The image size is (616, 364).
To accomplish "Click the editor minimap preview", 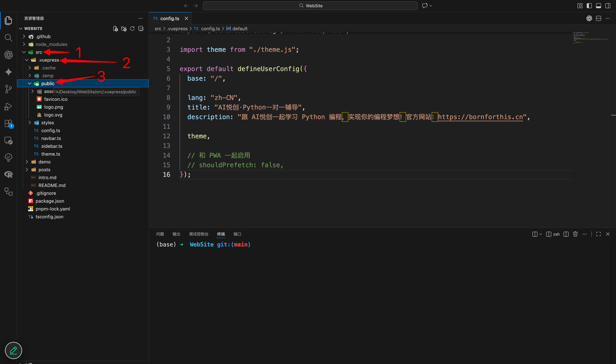I will click(x=591, y=38).
